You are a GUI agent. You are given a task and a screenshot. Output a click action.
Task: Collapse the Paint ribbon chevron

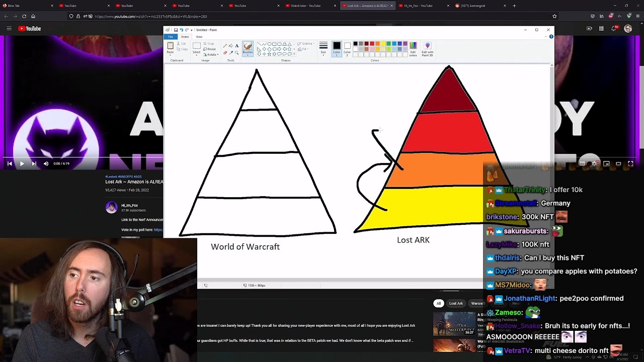(546, 37)
